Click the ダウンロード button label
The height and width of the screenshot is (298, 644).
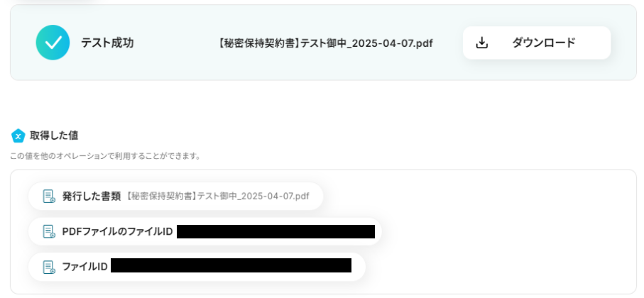tap(543, 43)
